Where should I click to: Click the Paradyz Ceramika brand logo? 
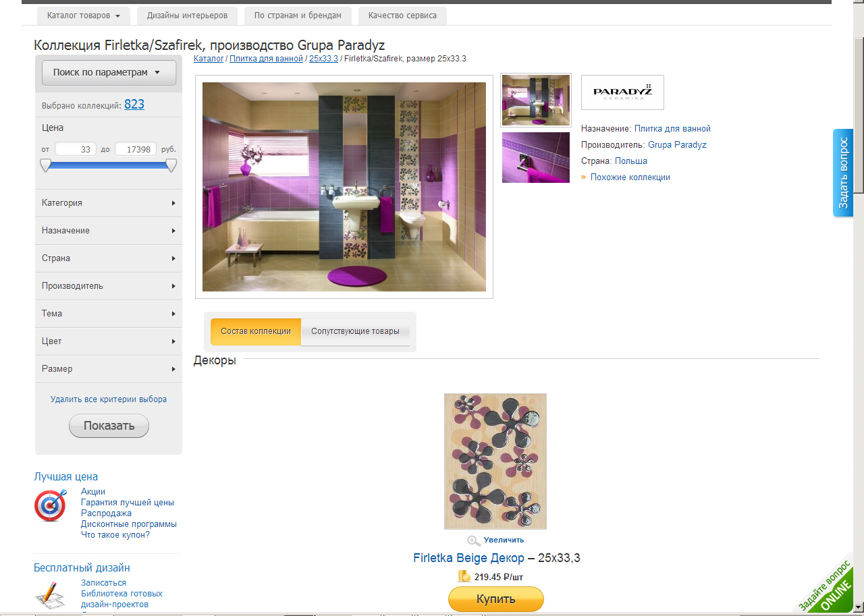[x=622, y=92]
